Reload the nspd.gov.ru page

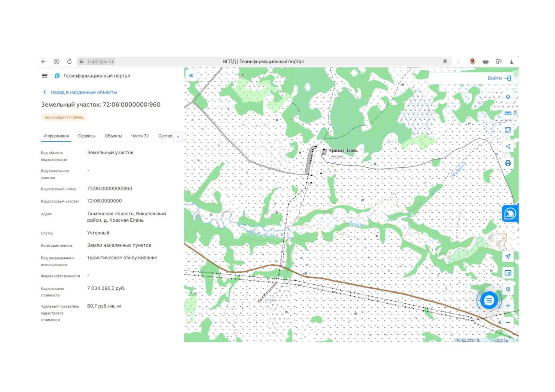[x=69, y=62]
